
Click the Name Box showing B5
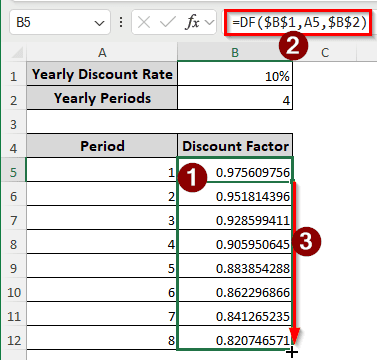60,22
